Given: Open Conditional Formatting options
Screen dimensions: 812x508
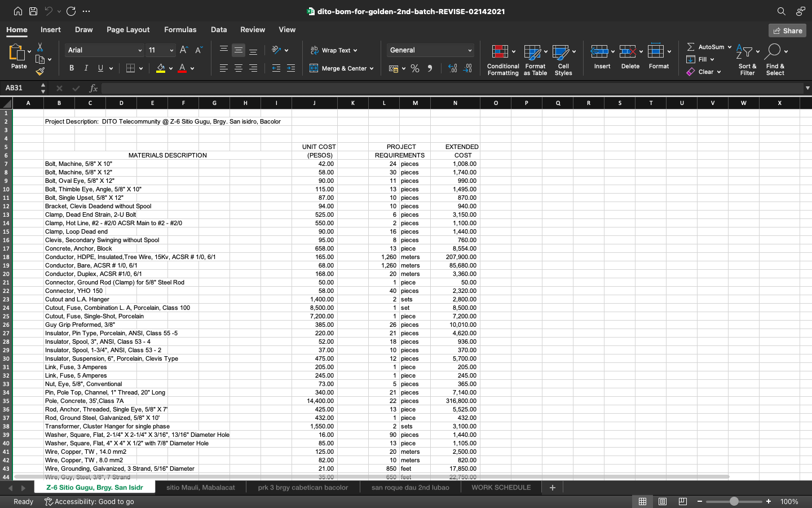Looking at the screenshot, I should (503, 60).
